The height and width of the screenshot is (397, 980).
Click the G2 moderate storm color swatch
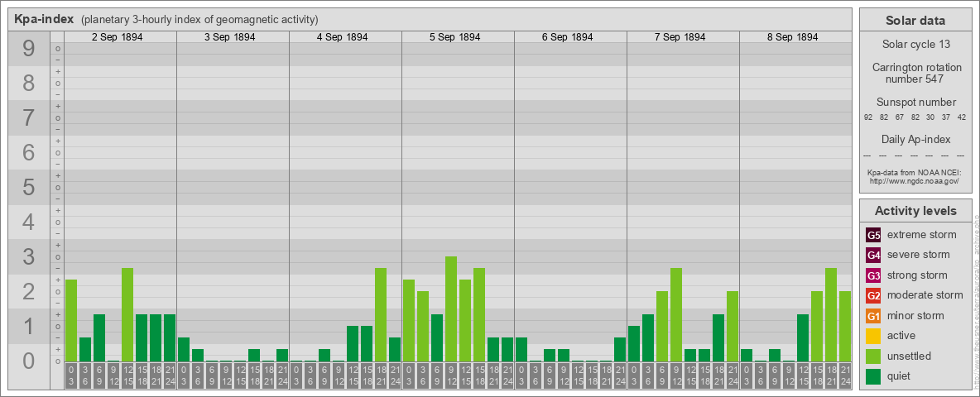coord(873,295)
